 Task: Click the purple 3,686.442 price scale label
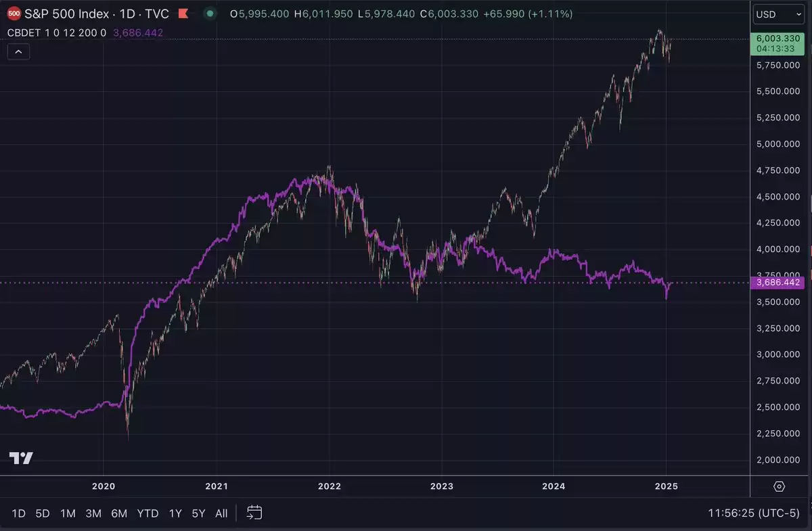click(x=777, y=283)
